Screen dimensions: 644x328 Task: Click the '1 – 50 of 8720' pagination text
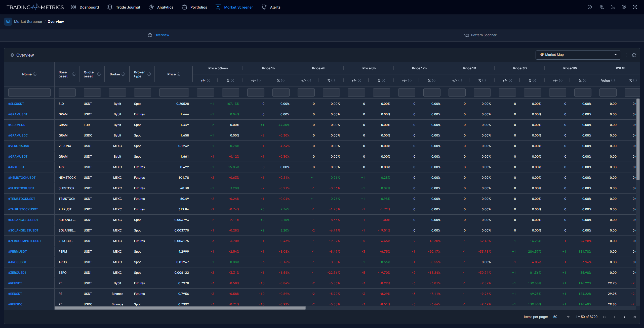tap(587, 317)
